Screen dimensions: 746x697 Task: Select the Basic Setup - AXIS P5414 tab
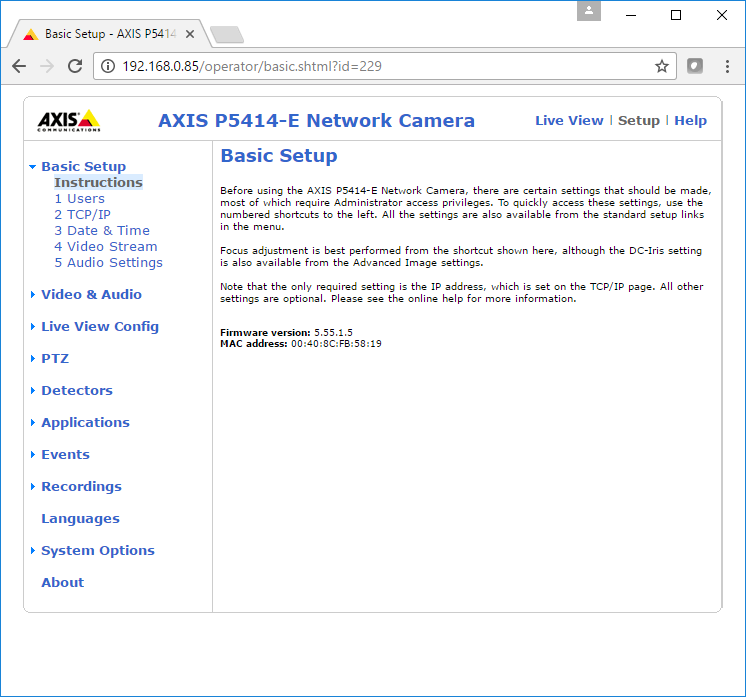(x=110, y=34)
